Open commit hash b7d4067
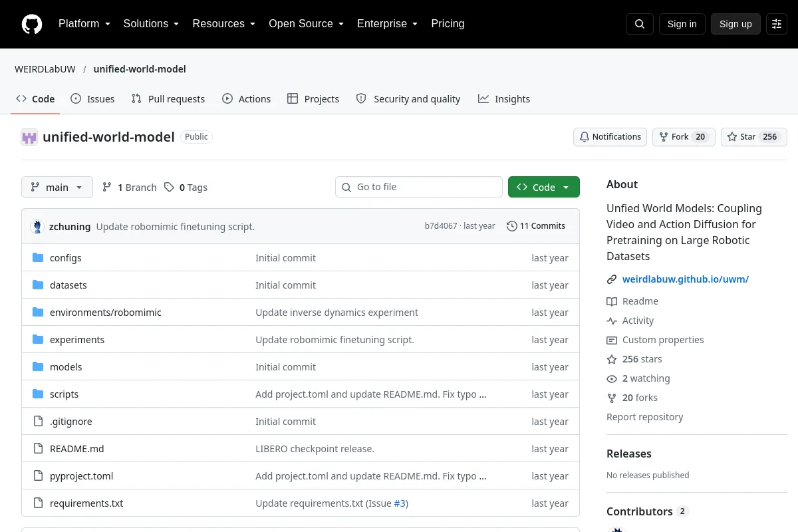798x532 pixels. (x=441, y=226)
